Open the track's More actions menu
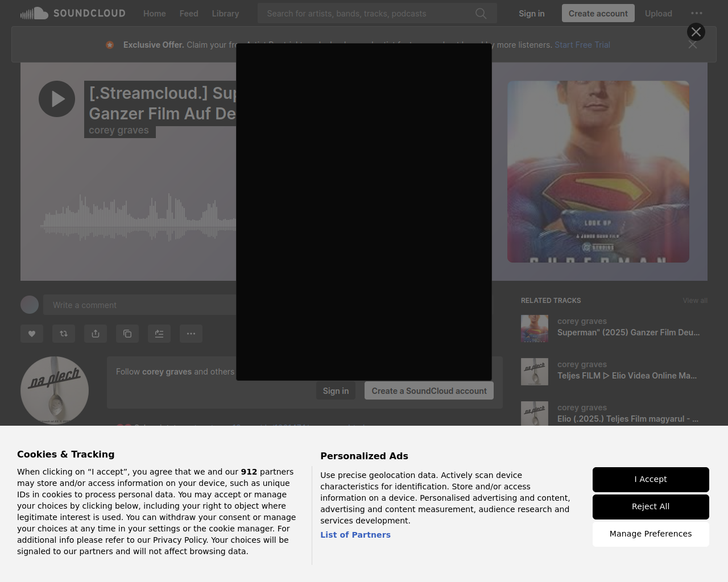Screen dimensions: 728x582 (x=191, y=334)
